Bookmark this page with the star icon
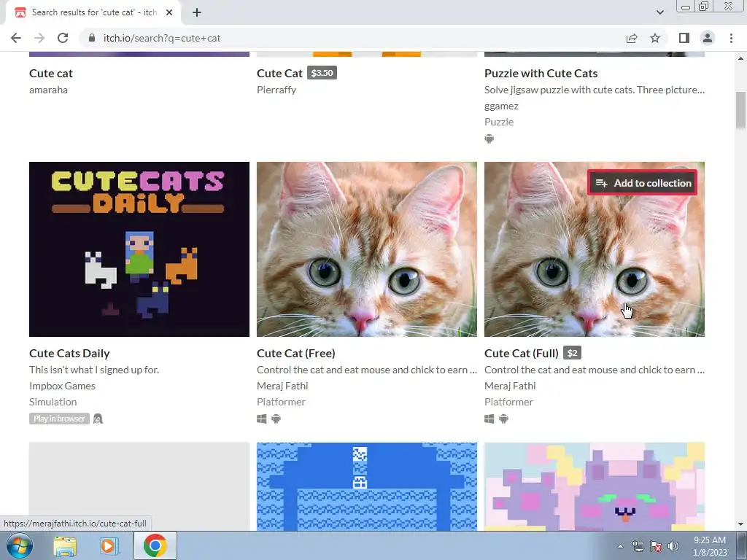 tap(655, 38)
